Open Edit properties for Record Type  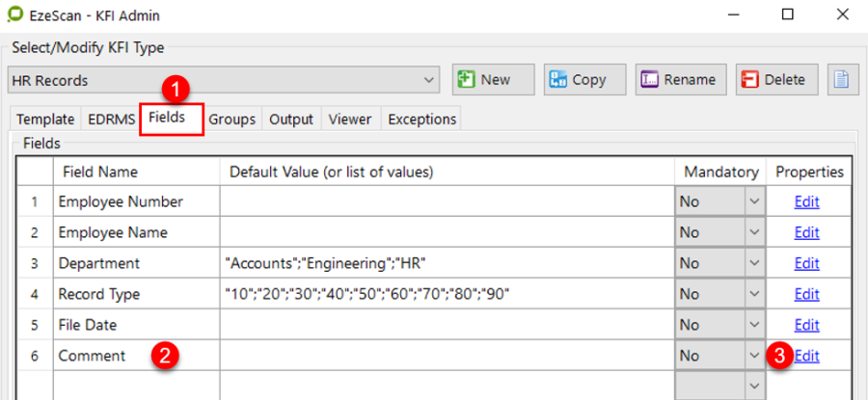click(x=806, y=294)
